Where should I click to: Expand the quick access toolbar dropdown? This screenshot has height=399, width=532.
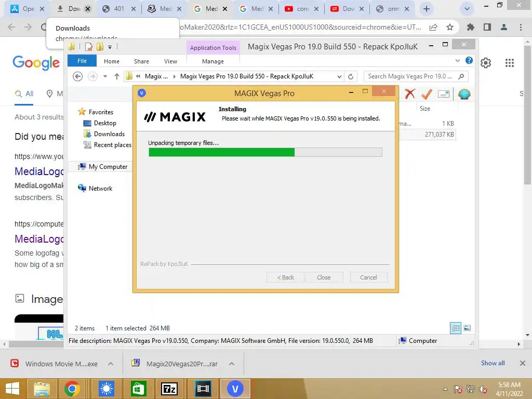[110, 47]
